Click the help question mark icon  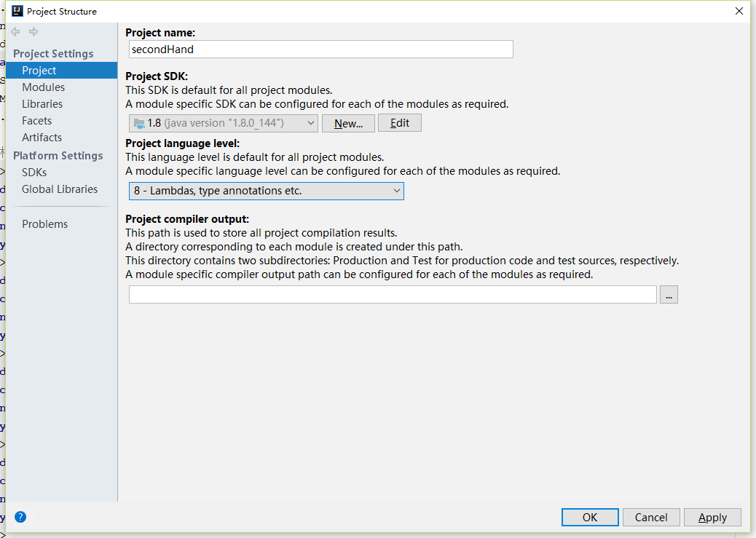pos(20,517)
